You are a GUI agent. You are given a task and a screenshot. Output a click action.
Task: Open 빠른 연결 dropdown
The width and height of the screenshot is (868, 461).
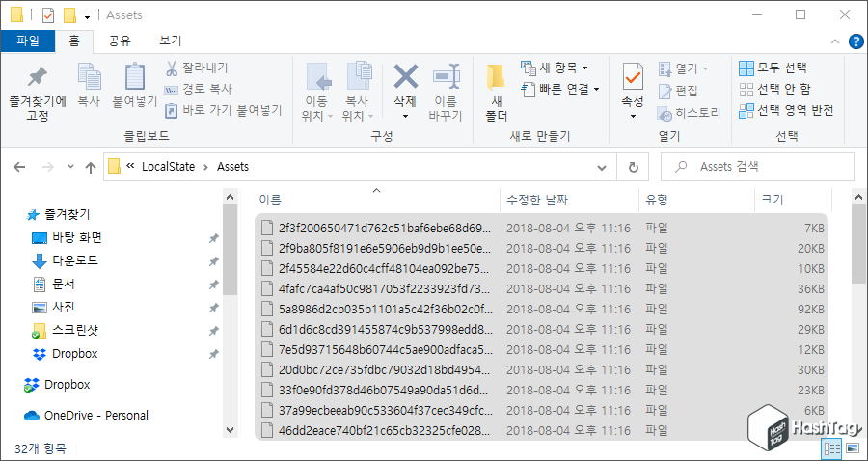[x=560, y=89]
